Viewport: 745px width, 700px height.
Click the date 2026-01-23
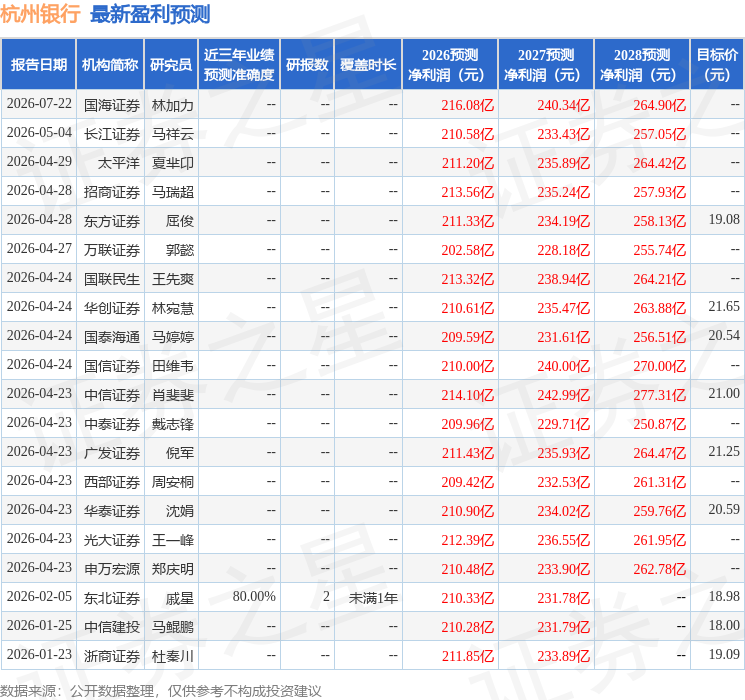[39, 655]
